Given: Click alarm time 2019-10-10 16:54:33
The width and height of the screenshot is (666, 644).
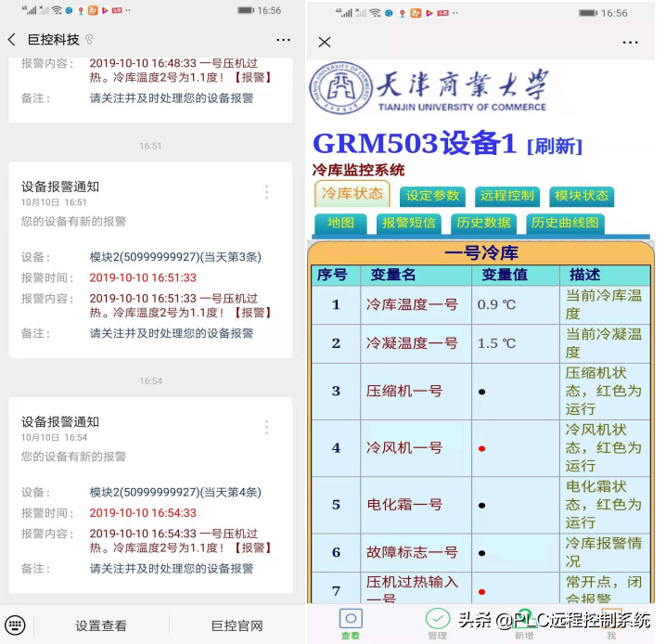Looking at the screenshot, I should pyautogui.click(x=143, y=513).
